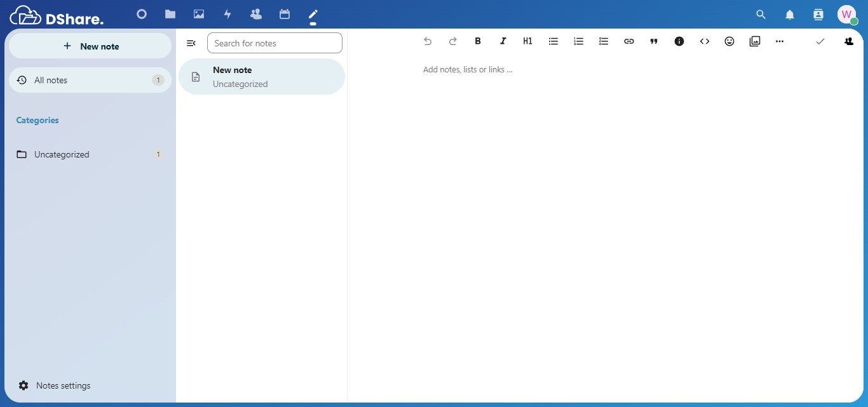The image size is (868, 407).
Task: Toggle italic text formatting
Action: (x=503, y=41)
